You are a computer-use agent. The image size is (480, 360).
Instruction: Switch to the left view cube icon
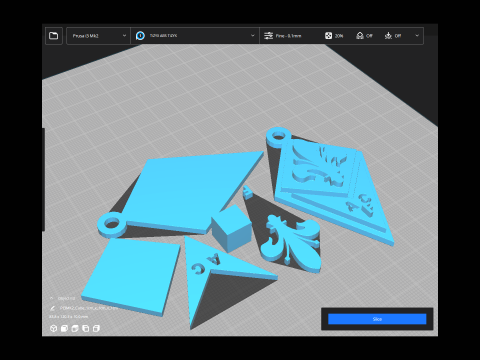[x=86, y=328]
